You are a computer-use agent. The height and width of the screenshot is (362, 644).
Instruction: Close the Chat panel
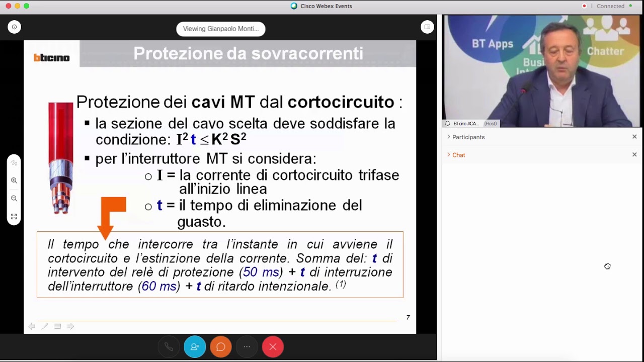click(634, 155)
